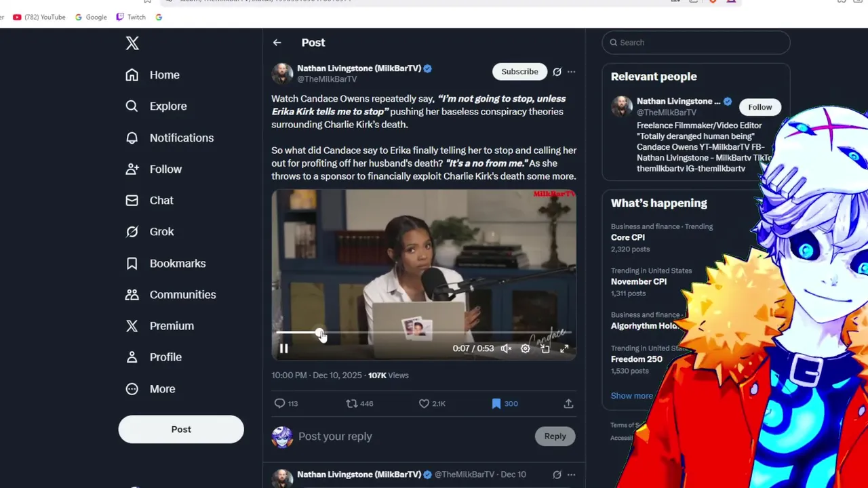Click the Reply button

[555, 436]
